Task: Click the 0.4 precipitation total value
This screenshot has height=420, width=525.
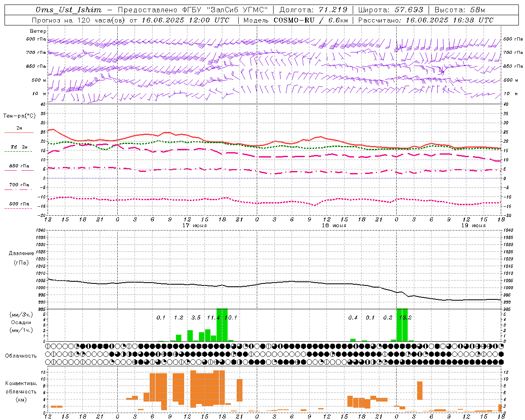Action: [353, 318]
